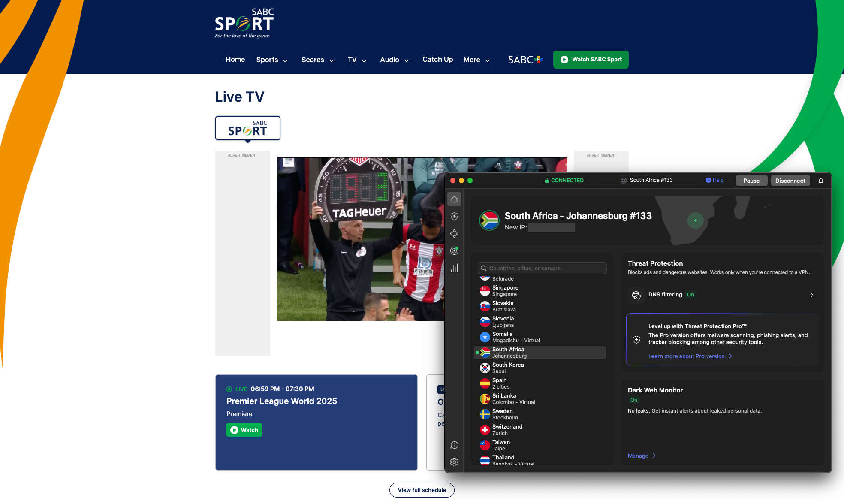Click View full schedule button
The width and height of the screenshot is (844, 504).
coord(422,490)
